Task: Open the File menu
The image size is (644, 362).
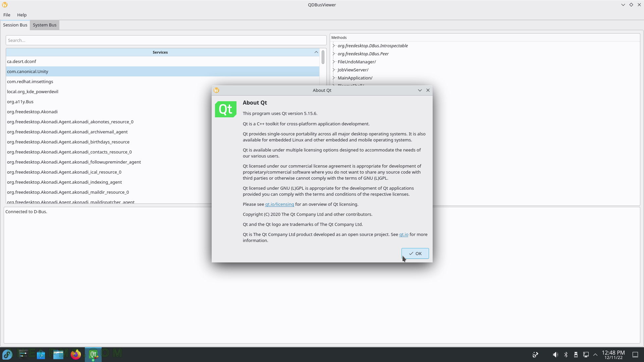Action: click(7, 15)
